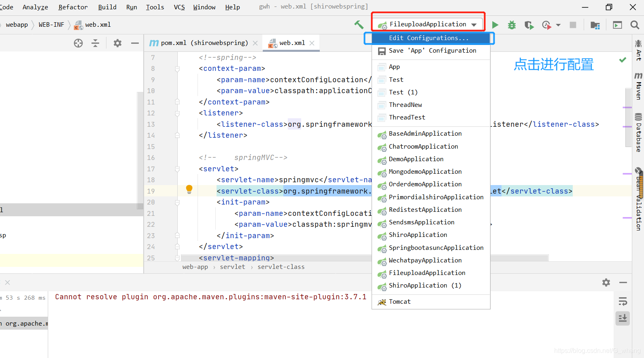
Task: Fold the servlet tag on line 17
Action: [177, 169]
